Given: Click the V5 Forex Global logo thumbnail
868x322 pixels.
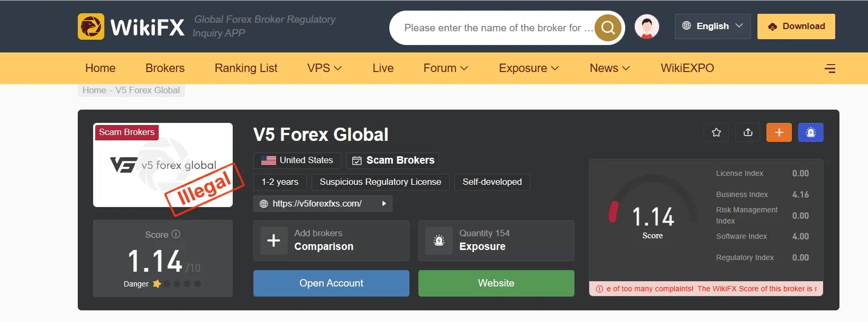Looking at the screenshot, I should [163, 165].
